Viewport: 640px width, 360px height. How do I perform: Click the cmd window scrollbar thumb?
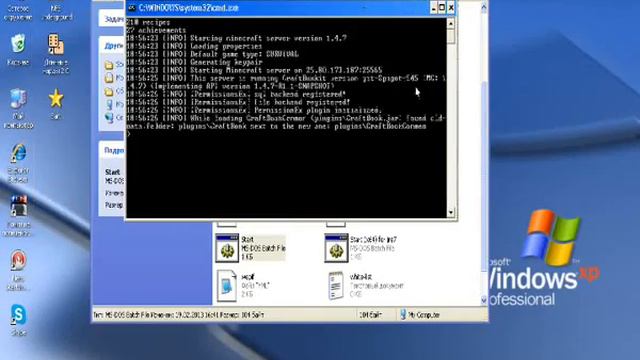click(451, 36)
